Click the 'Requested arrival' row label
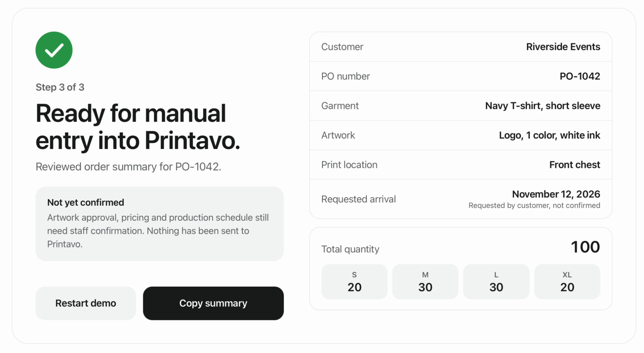 (x=358, y=199)
